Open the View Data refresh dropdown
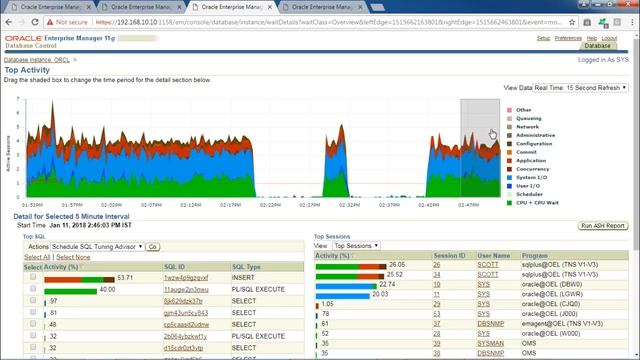The height and width of the screenshot is (360, 640). (580, 88)
